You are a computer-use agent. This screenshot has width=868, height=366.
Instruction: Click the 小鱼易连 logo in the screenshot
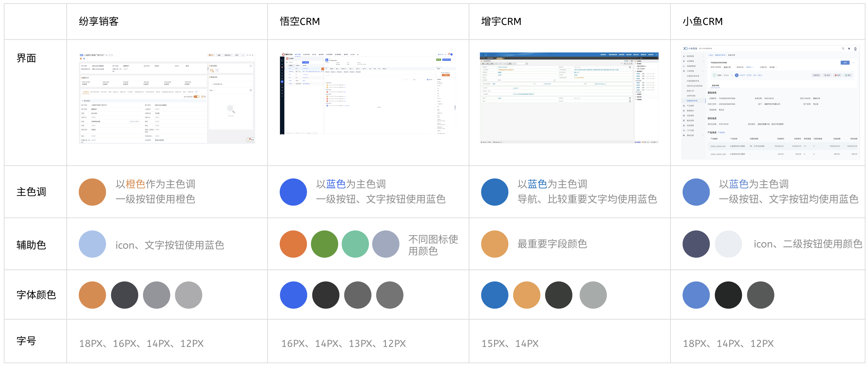(x=690, y=49)
